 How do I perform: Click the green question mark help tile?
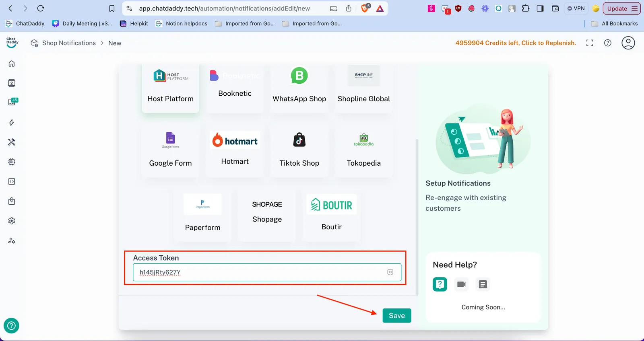pyautogui.click(x=440, y=284)
